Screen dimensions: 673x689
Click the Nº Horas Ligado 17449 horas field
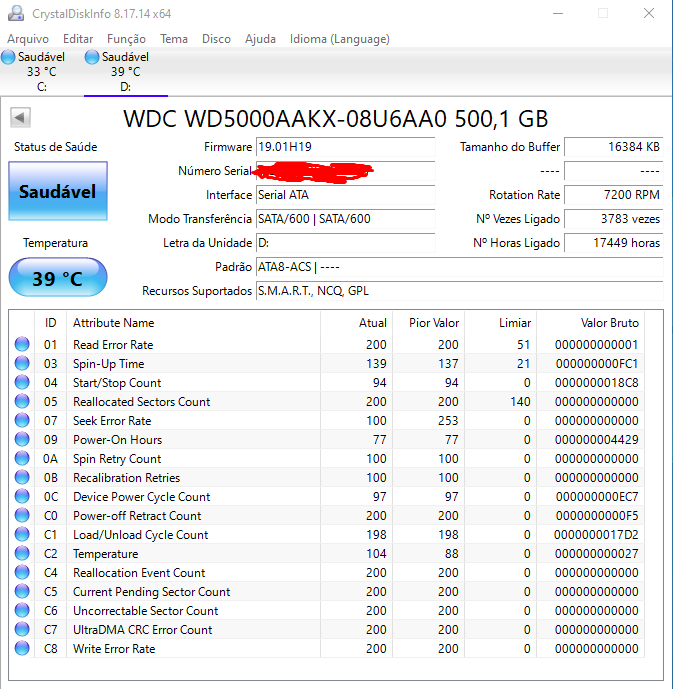coord(613,243)
